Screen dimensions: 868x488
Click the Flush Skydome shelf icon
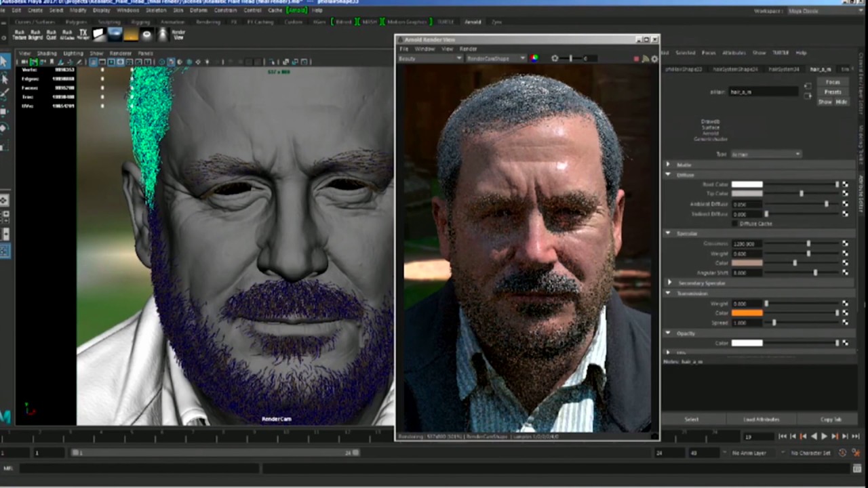(x=35, y=34)
